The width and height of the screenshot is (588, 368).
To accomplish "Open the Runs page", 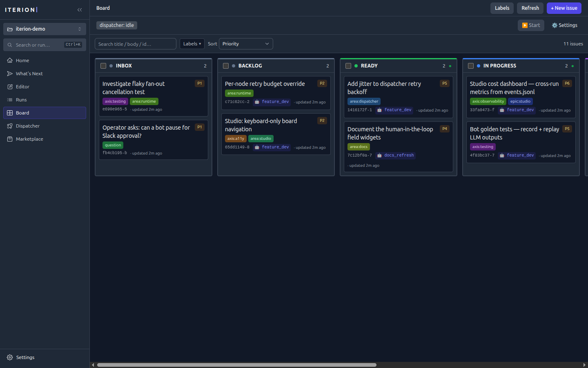I will tap(45, 100).
